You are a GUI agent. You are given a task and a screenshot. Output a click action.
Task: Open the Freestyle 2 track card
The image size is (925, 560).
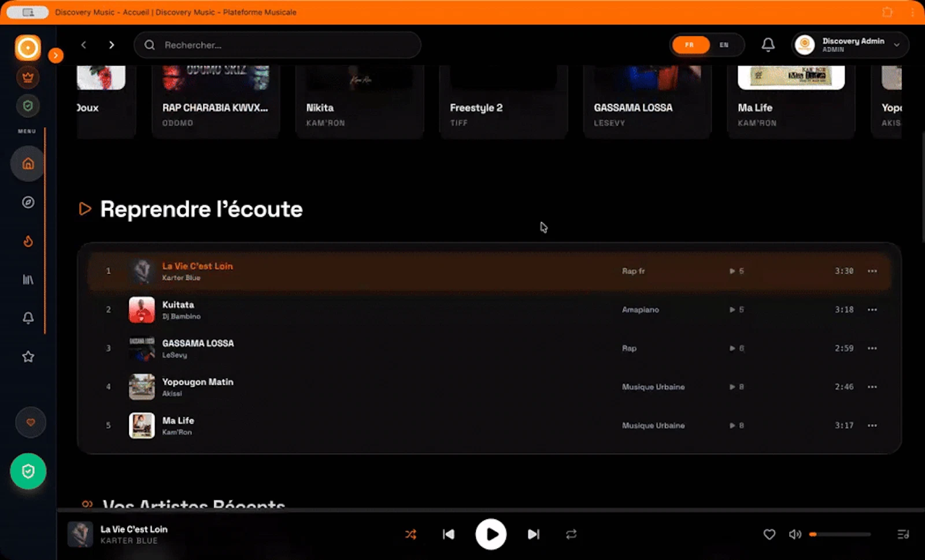[504, 101]
